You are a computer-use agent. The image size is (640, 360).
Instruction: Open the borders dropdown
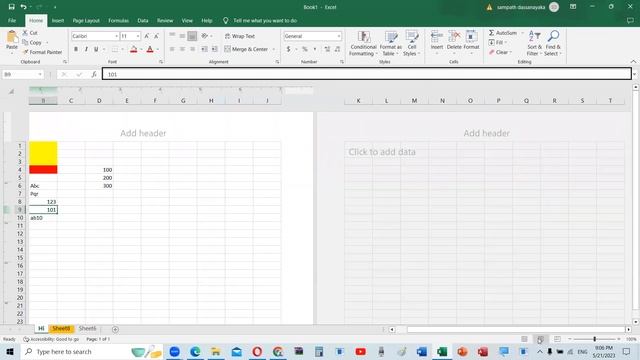tap(122, 49)
